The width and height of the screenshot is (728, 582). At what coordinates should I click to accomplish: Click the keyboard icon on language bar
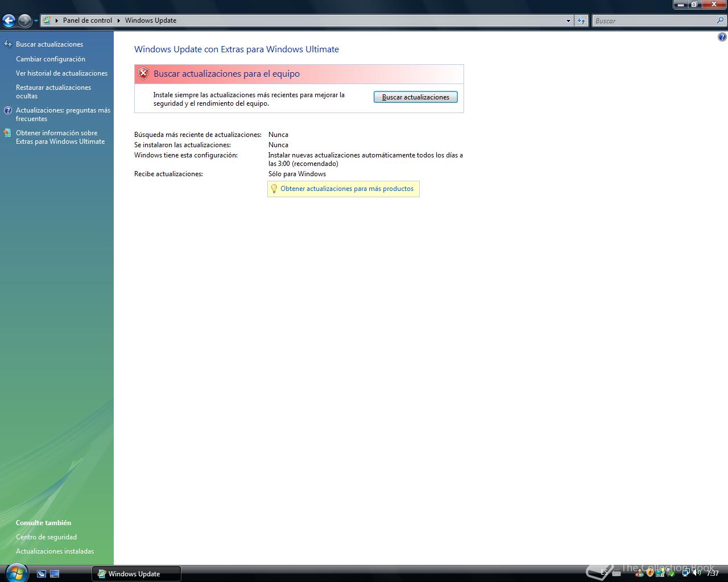[x=617, y=573]
